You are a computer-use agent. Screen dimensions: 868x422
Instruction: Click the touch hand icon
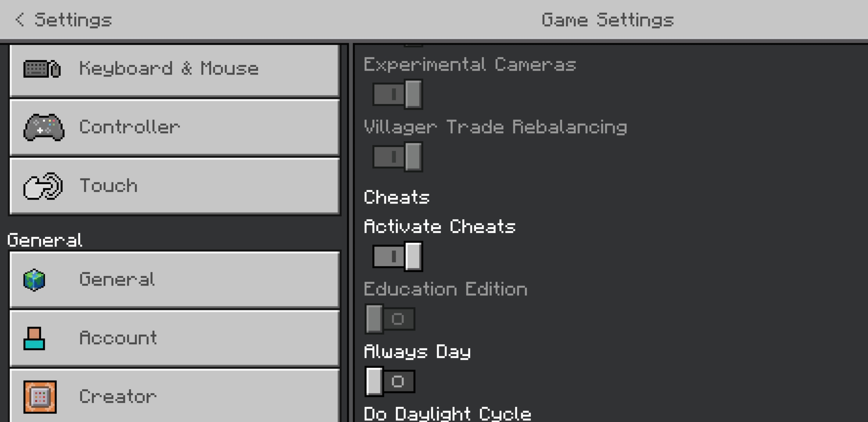pos(43,186)
